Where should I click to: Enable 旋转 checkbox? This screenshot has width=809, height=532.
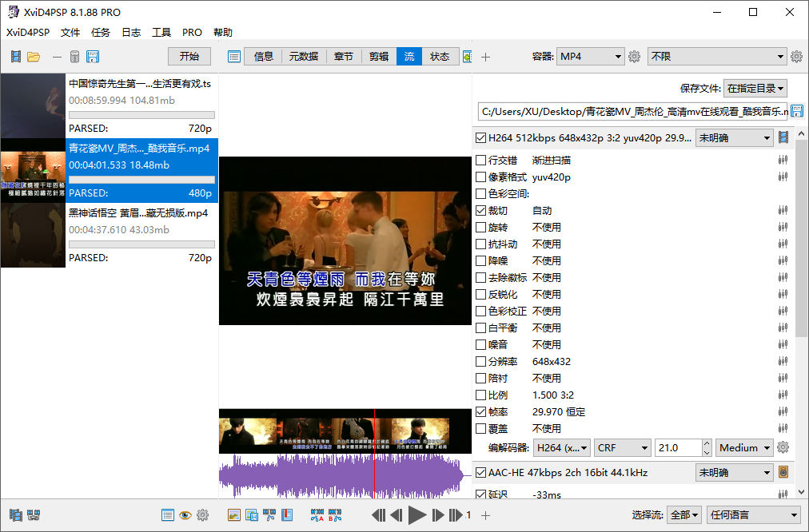pyautogui.click(x=480, y=227)
